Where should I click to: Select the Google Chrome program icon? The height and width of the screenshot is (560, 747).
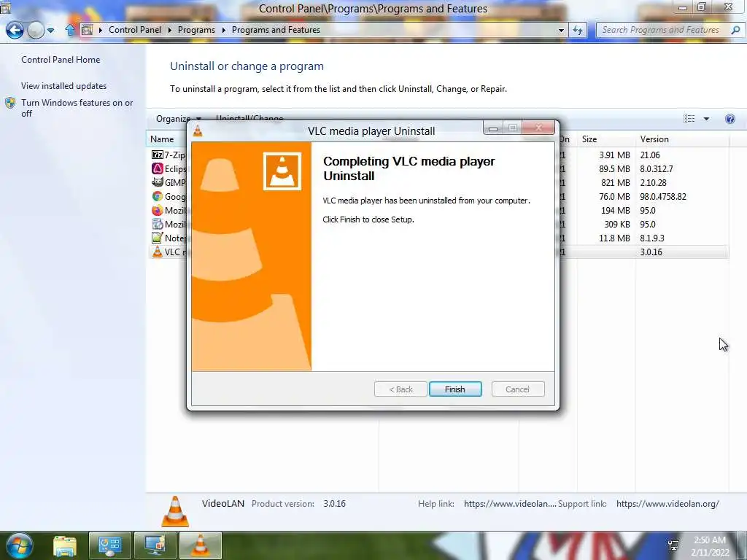tap(158, 196)
